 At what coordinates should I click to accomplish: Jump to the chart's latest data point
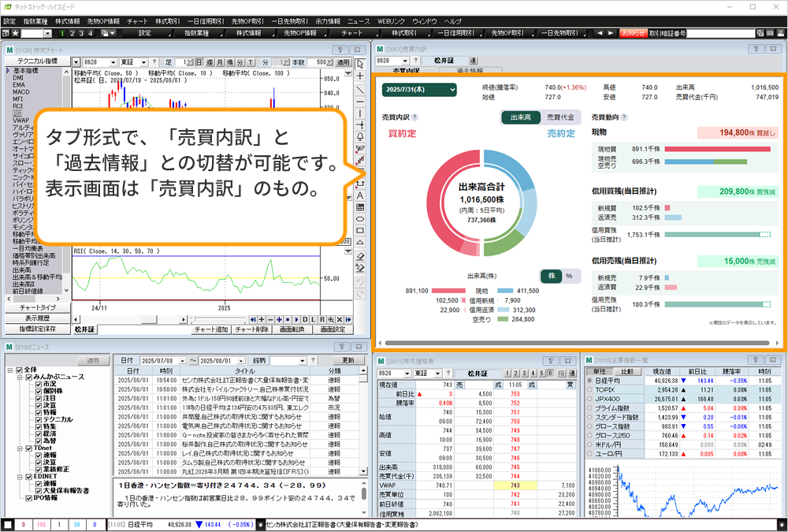pos(348,320)
